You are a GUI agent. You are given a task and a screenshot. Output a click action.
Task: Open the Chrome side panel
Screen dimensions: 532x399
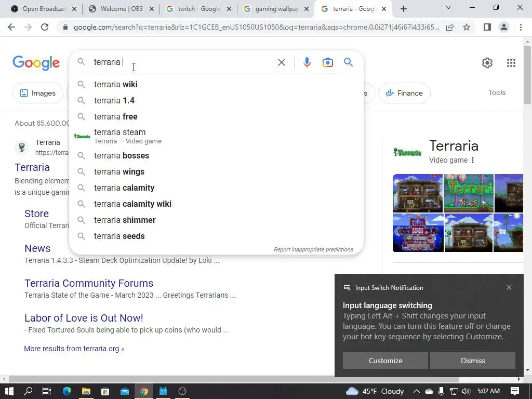[487, 27]
